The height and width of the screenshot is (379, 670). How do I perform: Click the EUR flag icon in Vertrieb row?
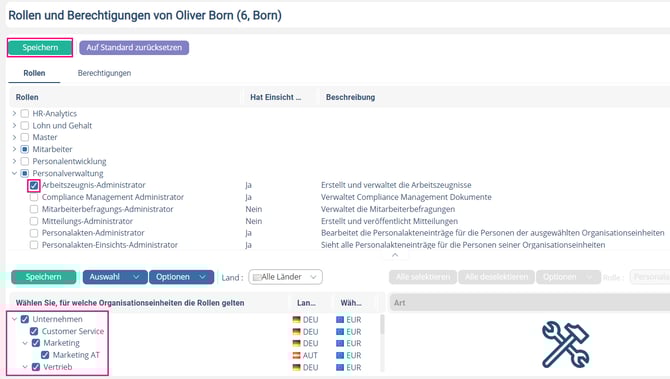coord(340,367)
